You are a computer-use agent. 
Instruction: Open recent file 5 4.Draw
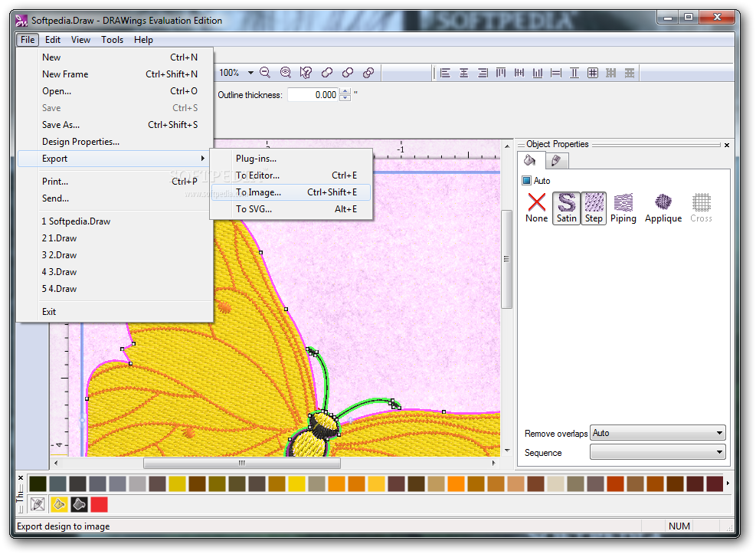click(115, 289)
